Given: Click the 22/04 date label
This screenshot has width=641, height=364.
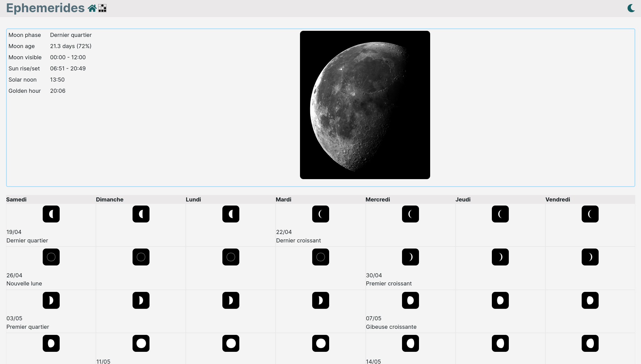Looking at the screenshot, I should click(284, 232).
